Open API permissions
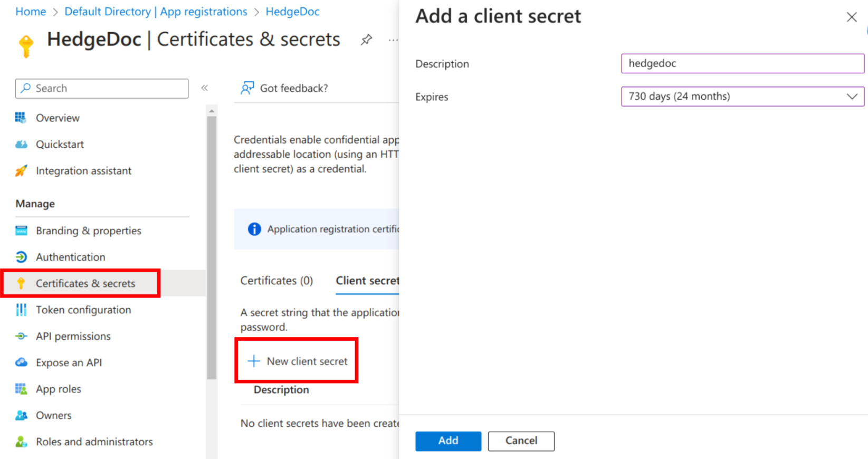This screenshot has height=459, width=868. (x=73, y=336)
